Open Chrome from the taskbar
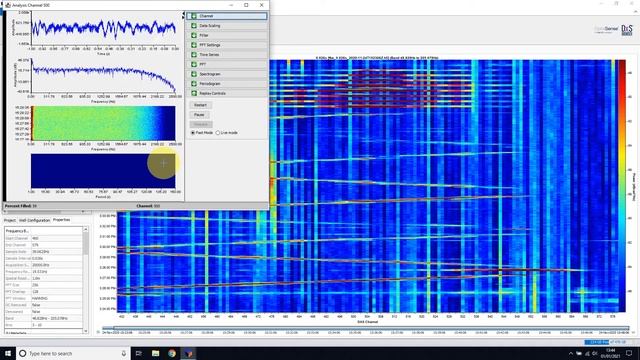Viewport: 640px width, 360px height. pos(172,353)
